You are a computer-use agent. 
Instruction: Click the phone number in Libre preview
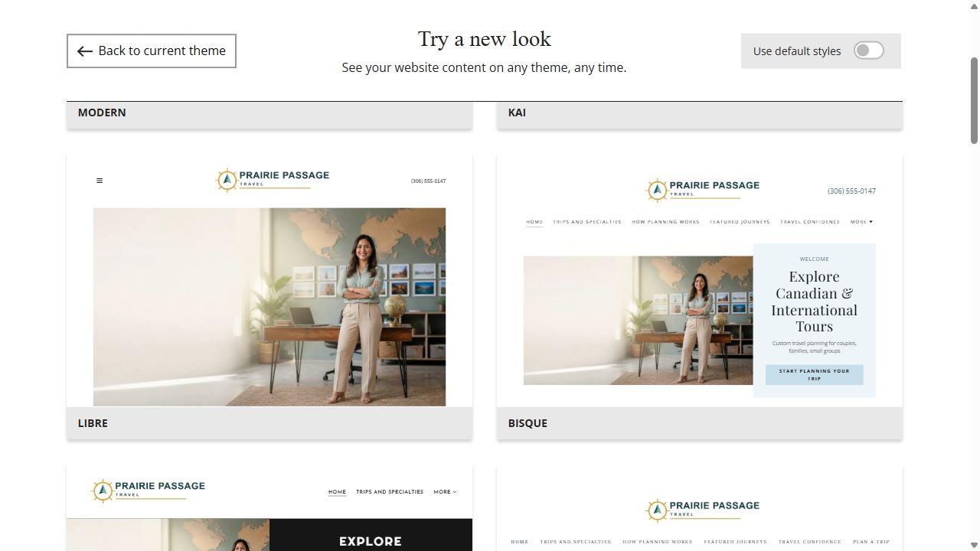coord(428,181)
